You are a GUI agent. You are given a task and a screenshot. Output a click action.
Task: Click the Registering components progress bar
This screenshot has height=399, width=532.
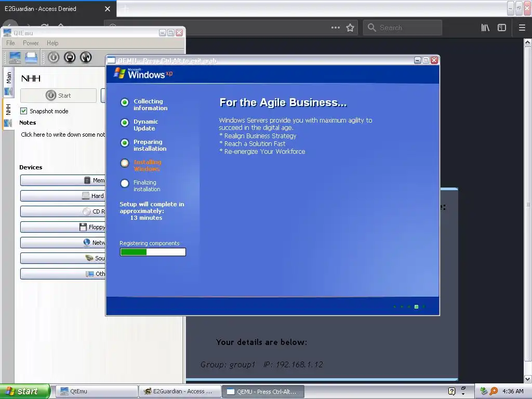153,252
